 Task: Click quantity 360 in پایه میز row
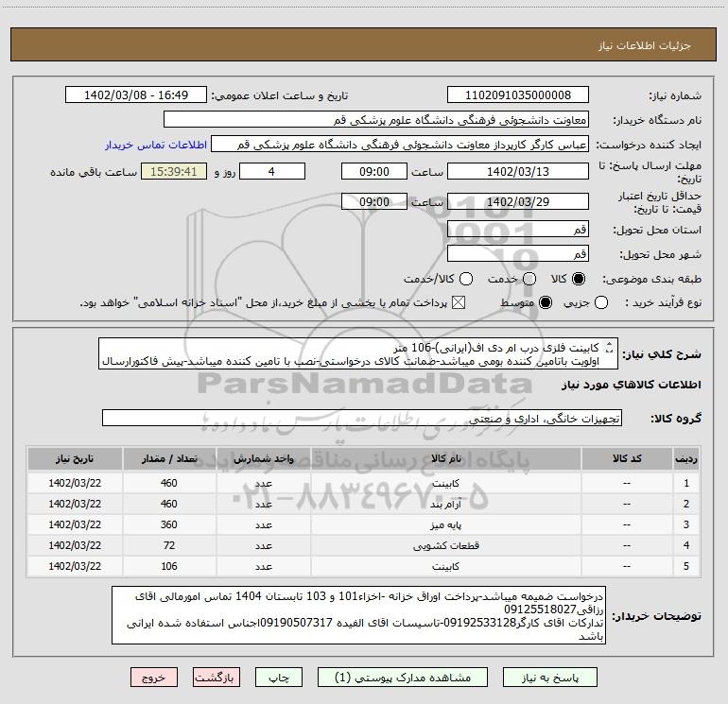[x=169, y=524]
